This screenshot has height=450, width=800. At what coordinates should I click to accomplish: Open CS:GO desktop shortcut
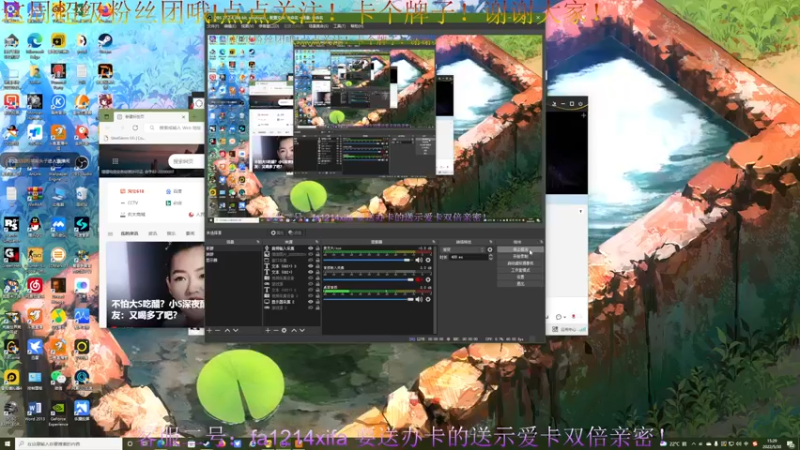tap(35, 258)
